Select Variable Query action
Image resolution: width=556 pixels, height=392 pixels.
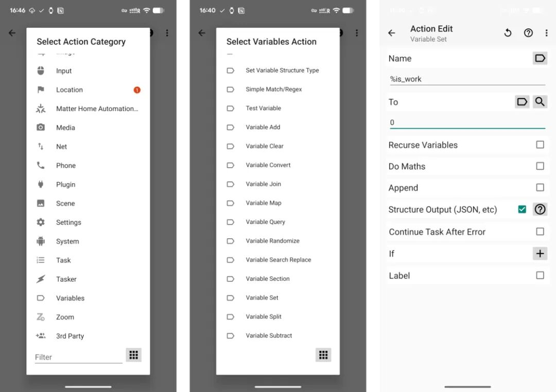[x=277, y=222]
